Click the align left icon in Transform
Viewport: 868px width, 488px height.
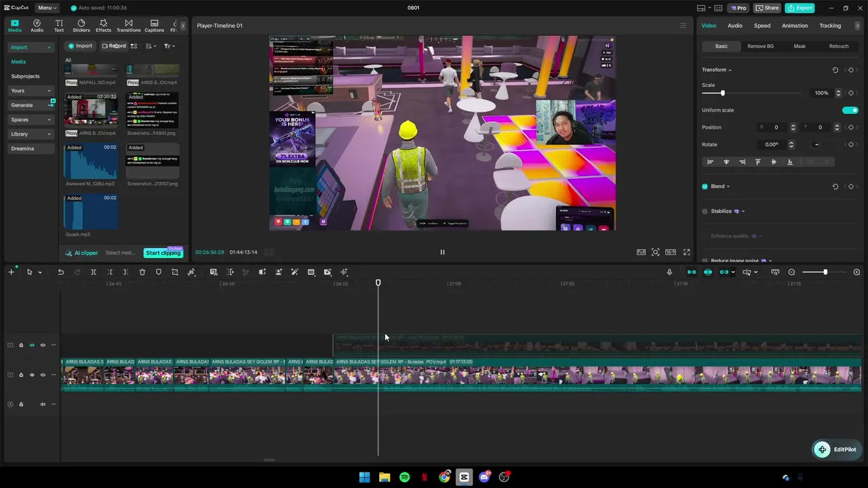(x=710, y=162)
